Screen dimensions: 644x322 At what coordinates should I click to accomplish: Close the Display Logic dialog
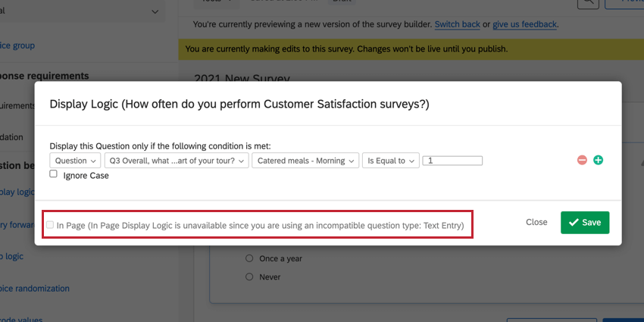(x=536, y=222)
